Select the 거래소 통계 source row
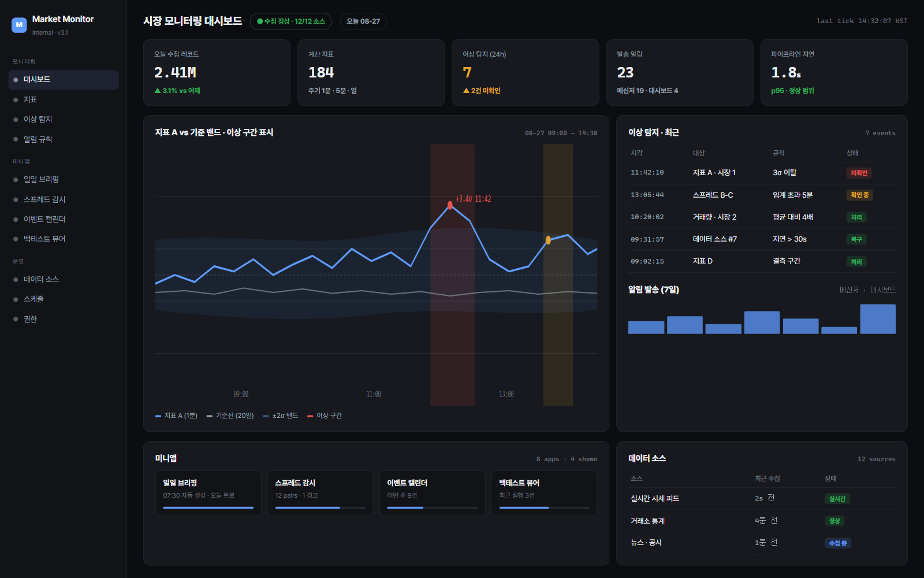This screenshot has height=578, width=924. click(x=762, y=521)
